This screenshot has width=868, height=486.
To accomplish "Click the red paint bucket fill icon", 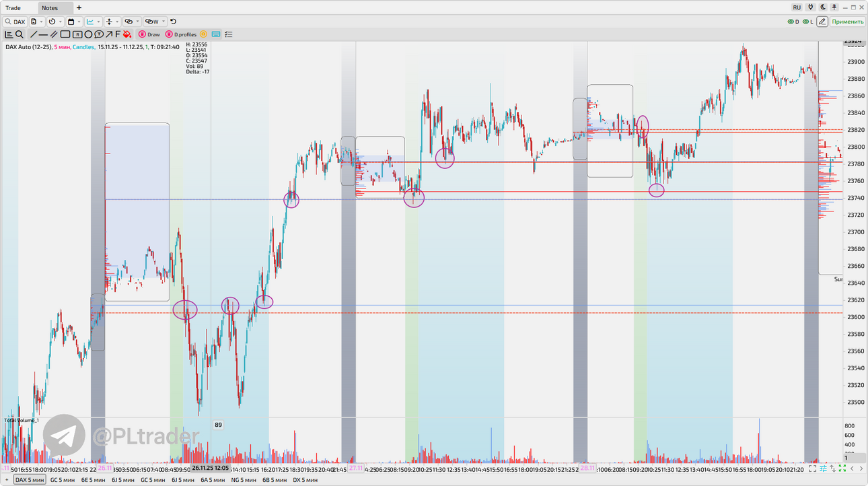I will click(126, 34).
